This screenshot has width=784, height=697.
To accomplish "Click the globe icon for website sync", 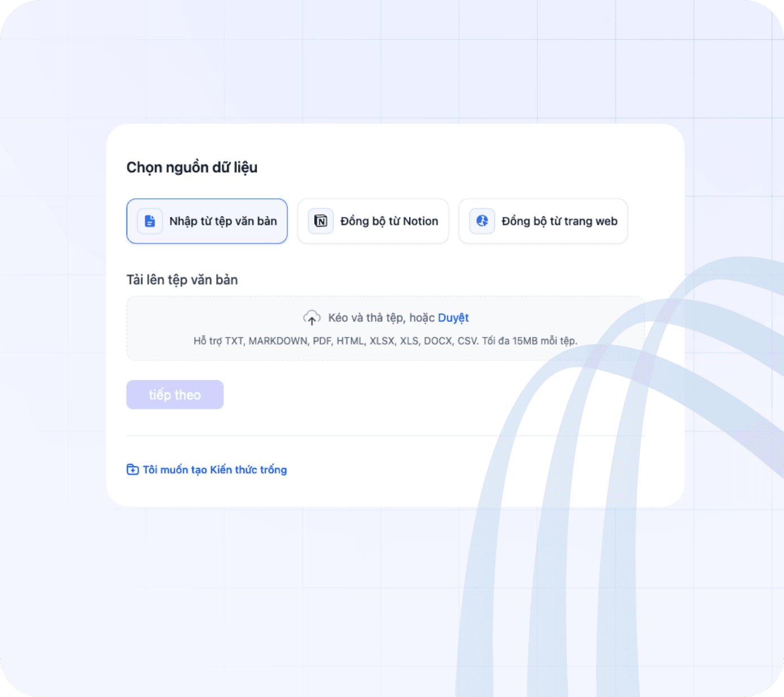I will click(482, 221).
